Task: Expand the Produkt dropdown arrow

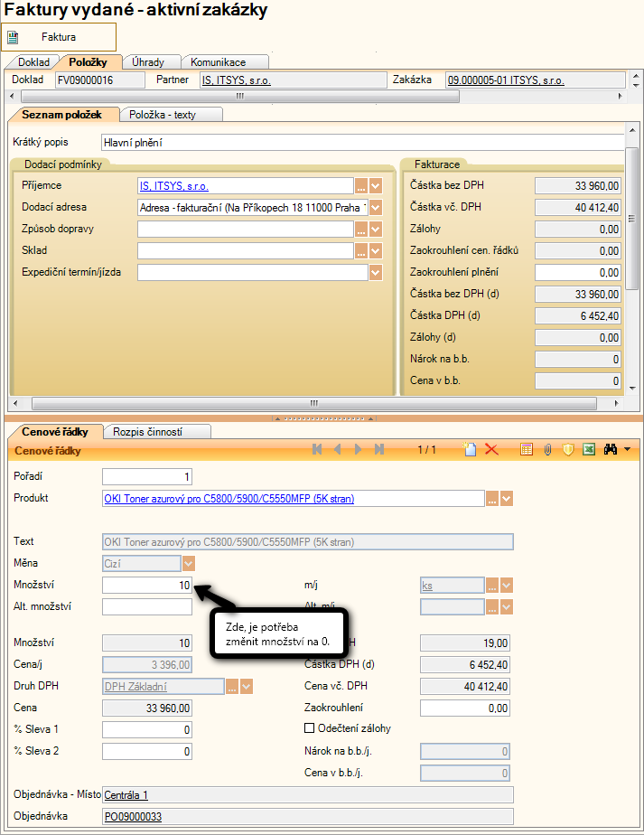Action: tap(507, 498)
